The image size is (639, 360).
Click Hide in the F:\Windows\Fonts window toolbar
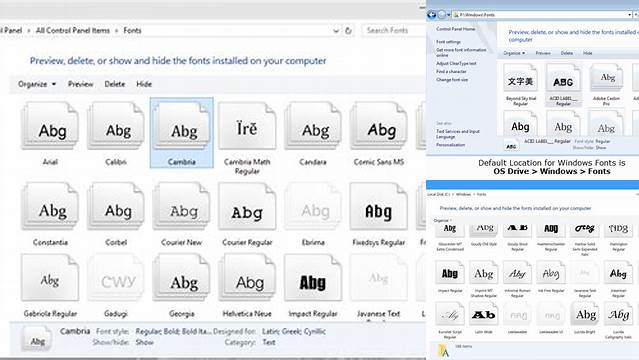click(588, 53)
